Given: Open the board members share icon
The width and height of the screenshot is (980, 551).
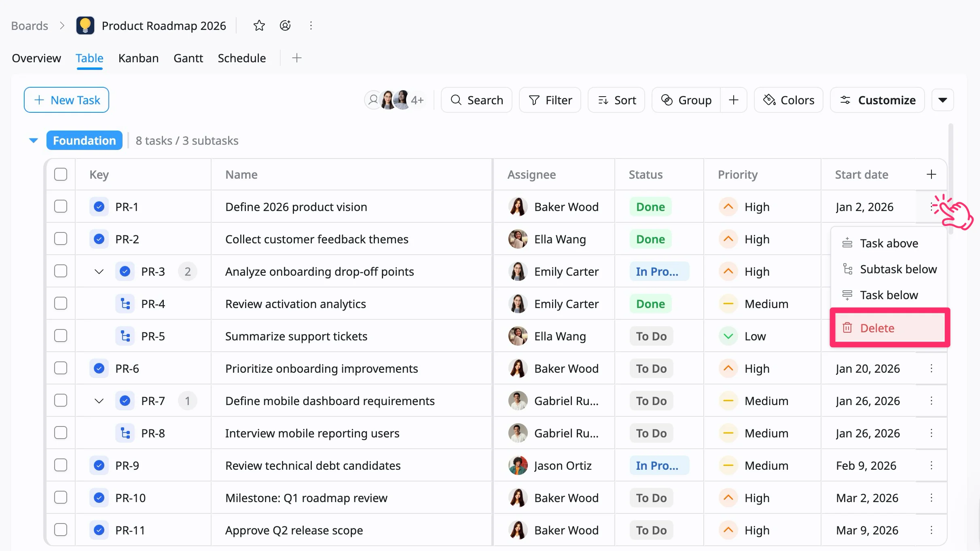Looking at the screenshot, I should [x=285, y=25].
